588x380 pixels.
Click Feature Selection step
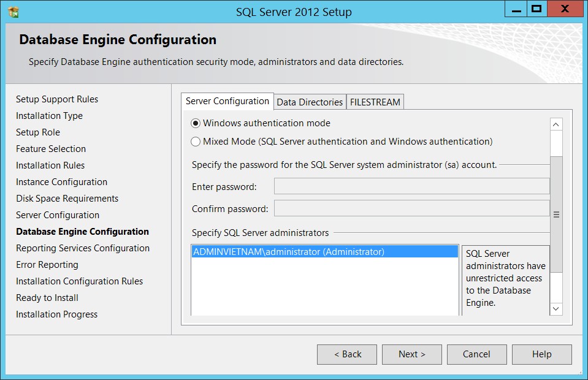coord(51,149)
